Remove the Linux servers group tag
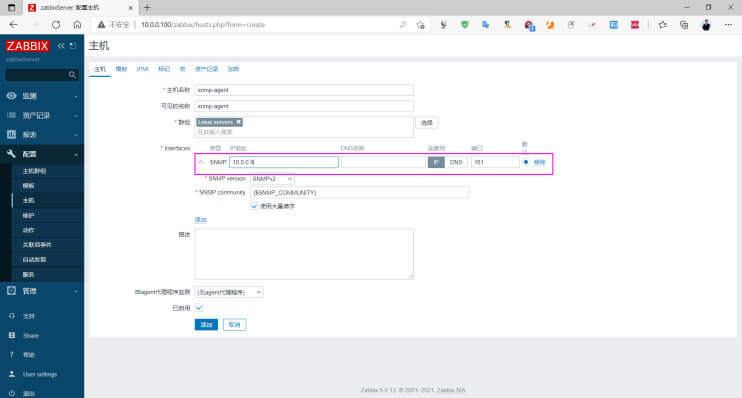The height and width of the screenshot is (398, 742). click(x=239, y=122)
